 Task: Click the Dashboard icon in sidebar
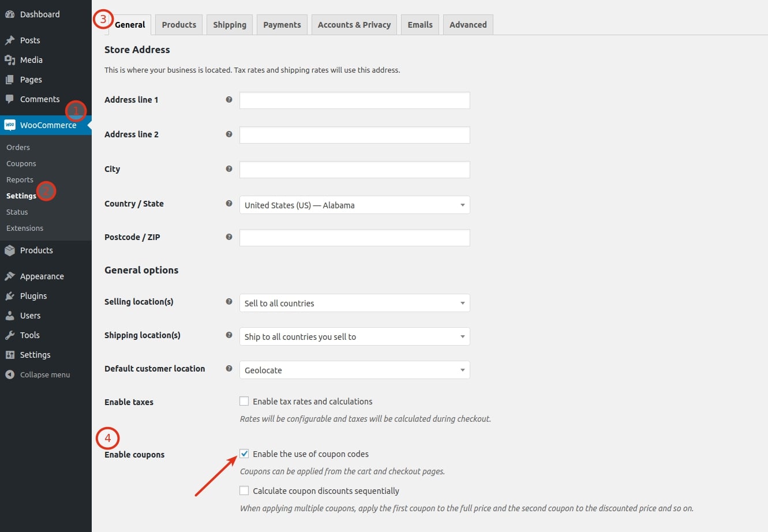pos(10,14)
